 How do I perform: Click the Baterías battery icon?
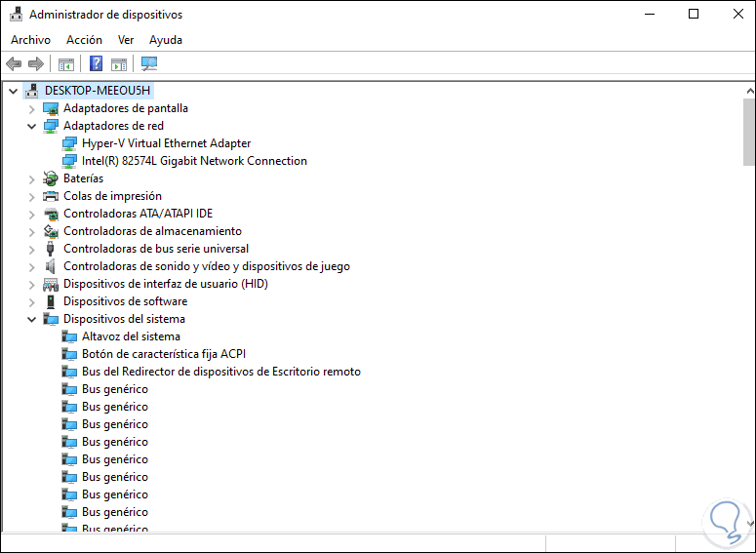(x=50, y=178)
